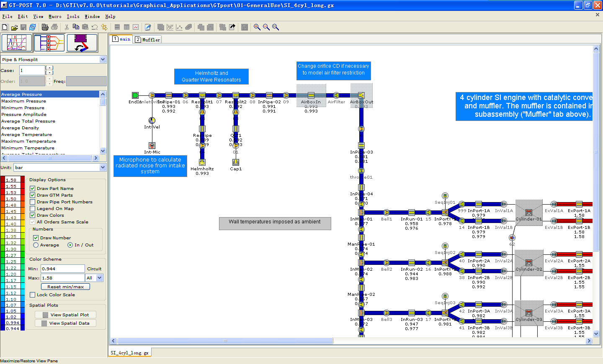Open the File menu
603x364 pixels.
tap(7, 17)
